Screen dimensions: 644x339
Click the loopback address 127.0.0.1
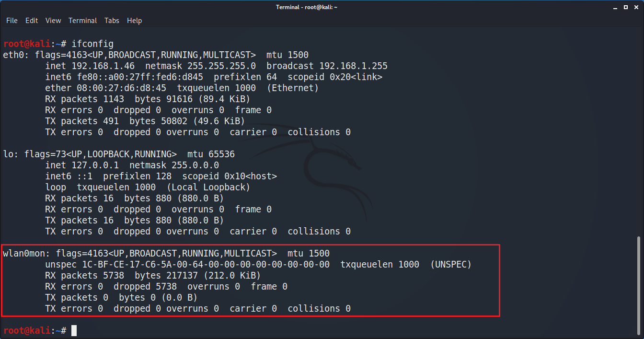point(95,165)
